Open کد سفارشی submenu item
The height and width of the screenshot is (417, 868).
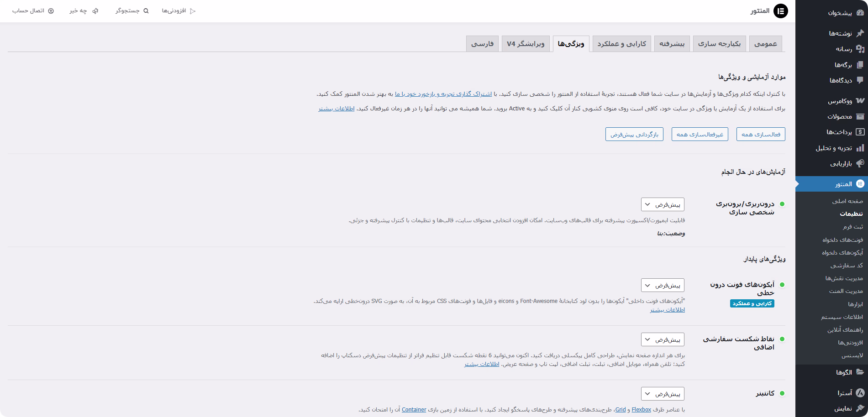pyautogui.click(x=847, y=266)
